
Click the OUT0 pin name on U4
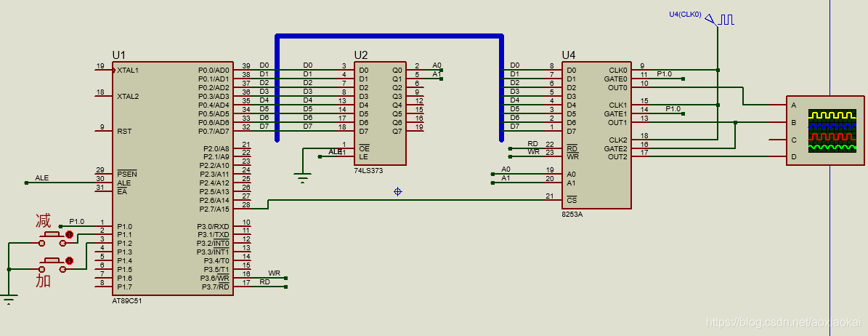618,87
